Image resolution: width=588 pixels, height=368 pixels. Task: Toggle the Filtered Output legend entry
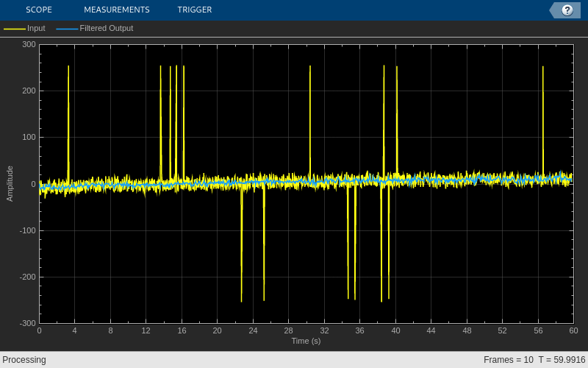95,28
